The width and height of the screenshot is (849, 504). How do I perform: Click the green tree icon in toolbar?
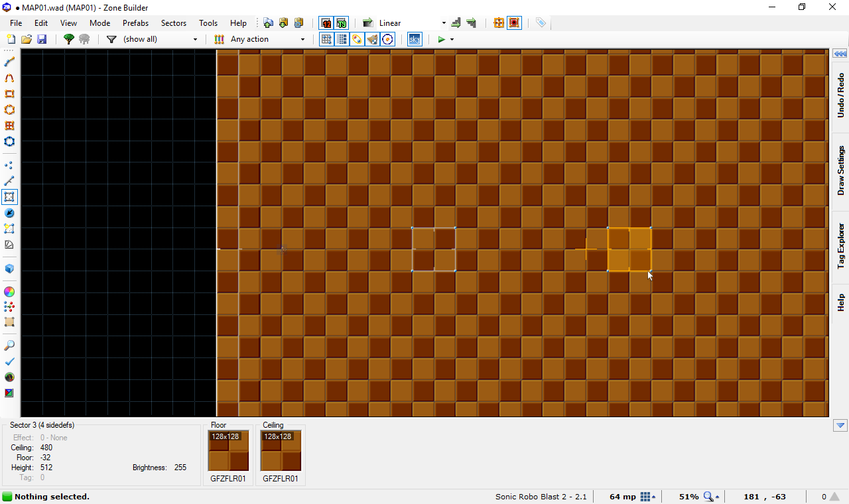[x=68, y=40]
